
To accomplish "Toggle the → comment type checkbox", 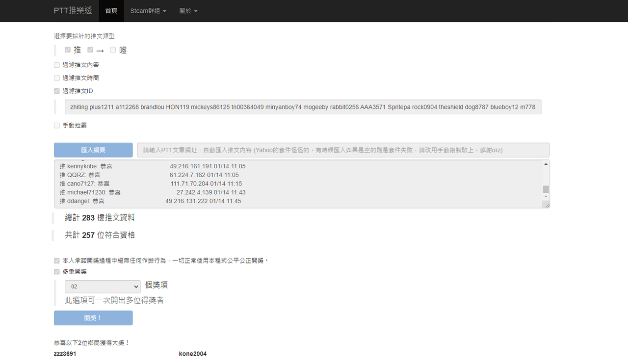I will pos(90,50).
